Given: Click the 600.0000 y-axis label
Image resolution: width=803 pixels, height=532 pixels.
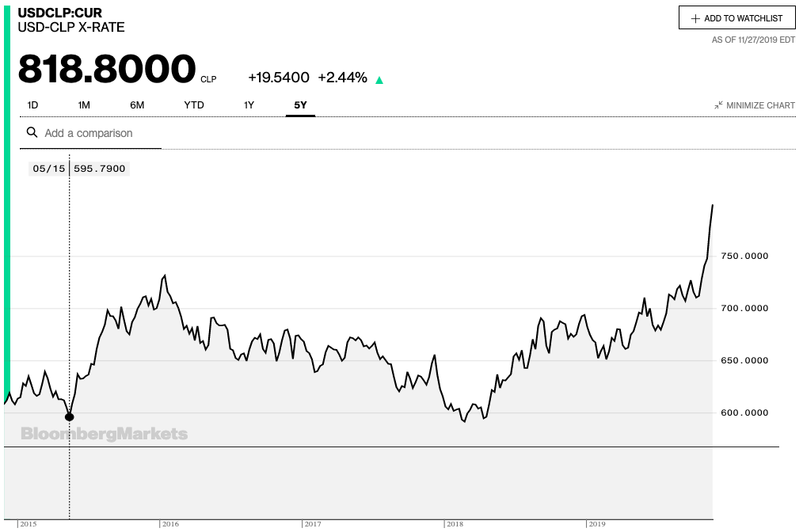Looking at the screenshot, I should 744,412.
